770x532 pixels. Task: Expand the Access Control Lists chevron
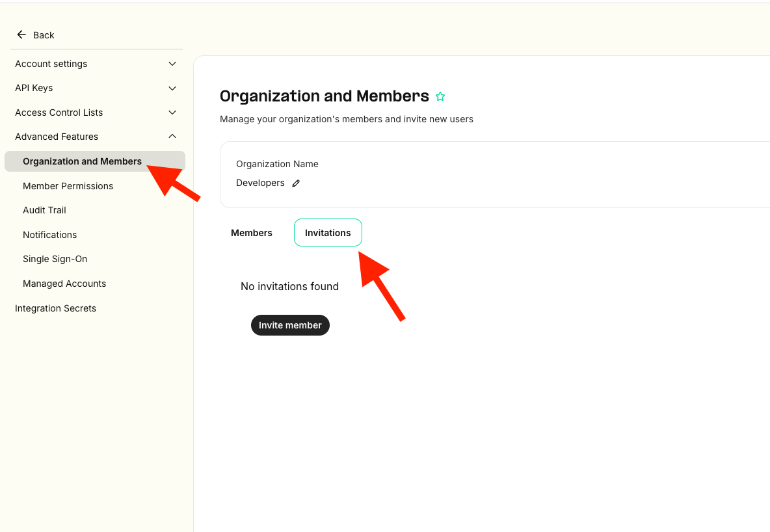click(x=172, y=113)
